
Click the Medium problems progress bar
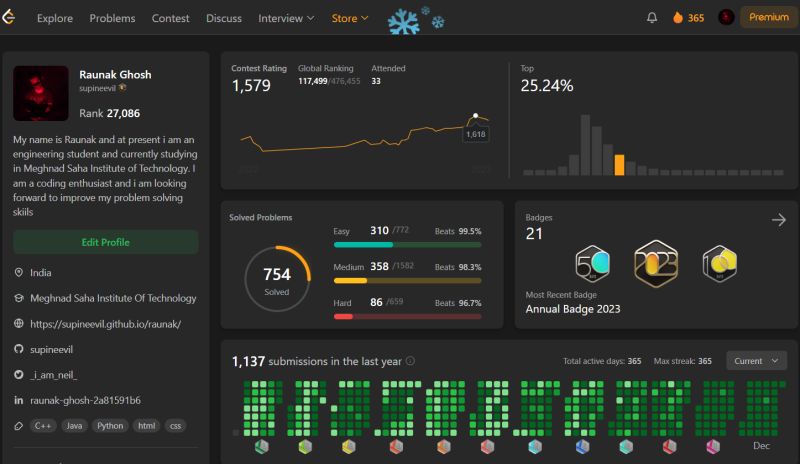click(x=407, y=281)
